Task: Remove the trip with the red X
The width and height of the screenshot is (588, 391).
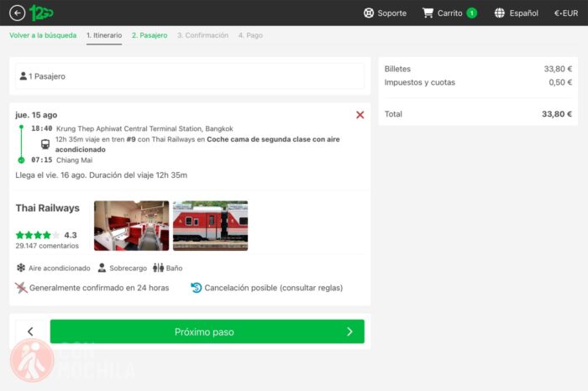Action: click(x=360, y=115)
